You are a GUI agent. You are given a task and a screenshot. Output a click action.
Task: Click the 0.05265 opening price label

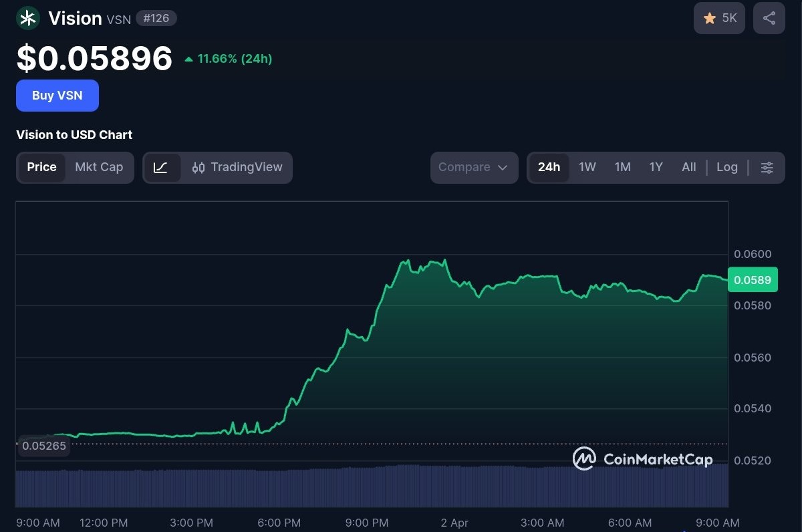click(44, 446)
